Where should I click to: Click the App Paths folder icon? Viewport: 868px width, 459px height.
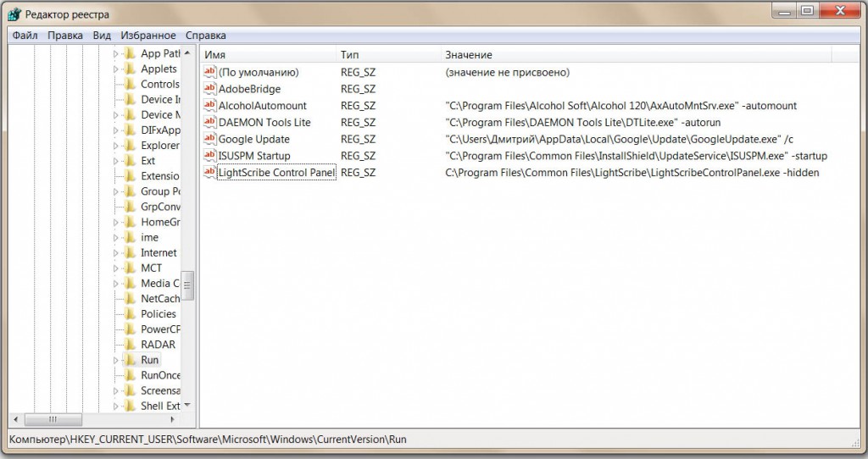pyautogui.click(x=130, y=53)
